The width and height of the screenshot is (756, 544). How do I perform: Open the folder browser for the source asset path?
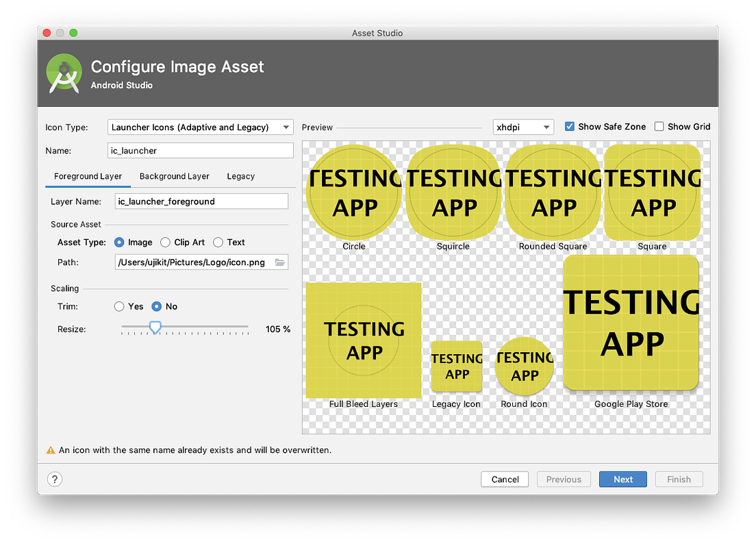(279, 262)
